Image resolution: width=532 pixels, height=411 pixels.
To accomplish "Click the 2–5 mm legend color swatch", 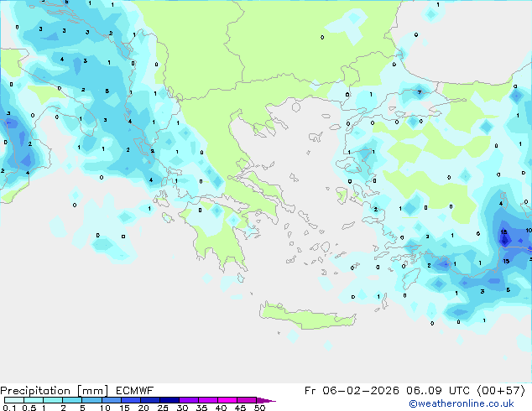I will [72, 400].
